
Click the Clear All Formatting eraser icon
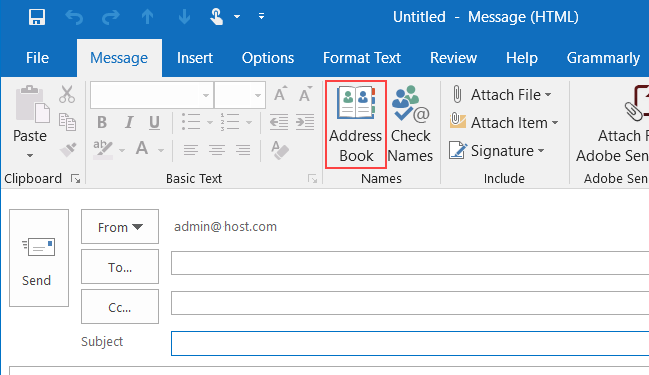[280, 150]
